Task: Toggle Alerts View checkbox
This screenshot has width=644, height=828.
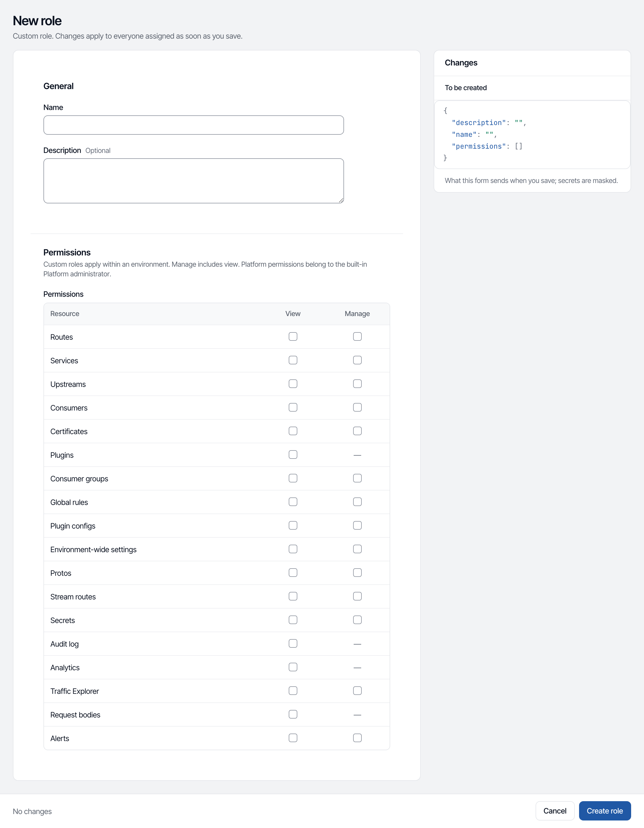Action: tap(293, 738)
